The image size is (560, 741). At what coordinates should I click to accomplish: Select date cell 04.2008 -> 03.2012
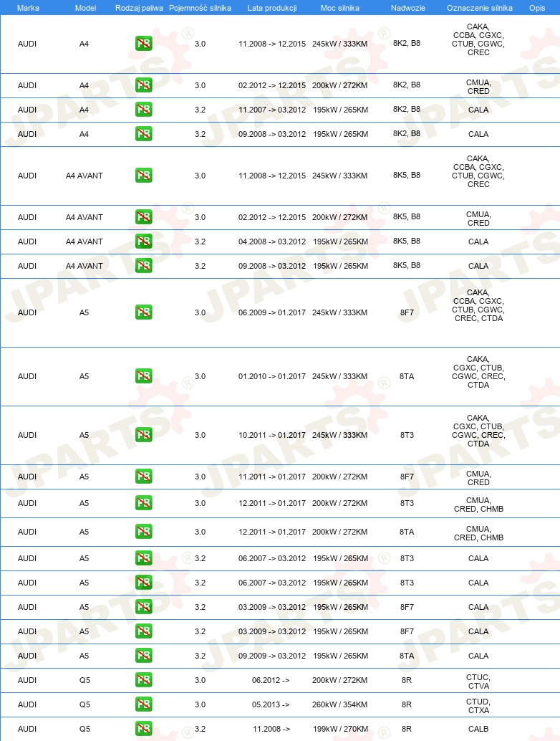272,242
